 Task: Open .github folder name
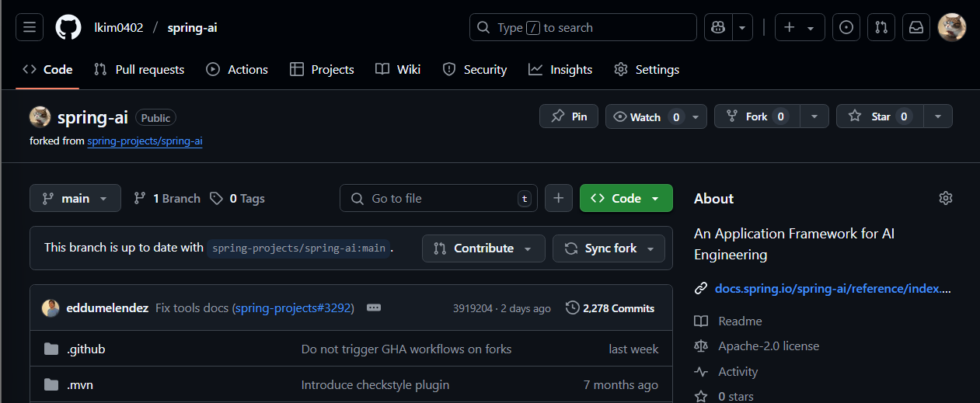click(85, 349)
